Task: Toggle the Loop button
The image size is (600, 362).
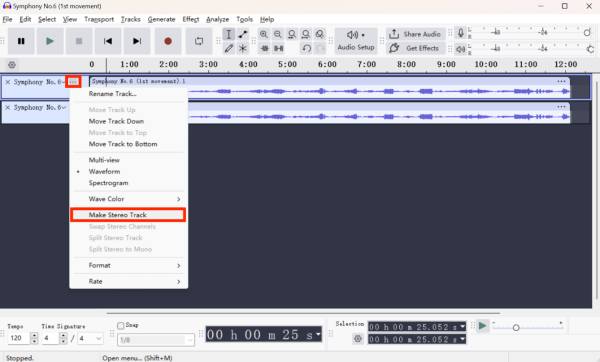Action: [199, 41]
